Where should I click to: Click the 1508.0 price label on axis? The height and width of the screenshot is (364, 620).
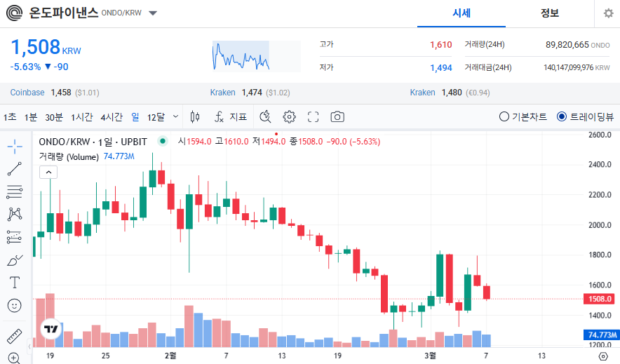click(x=600, y=299)
